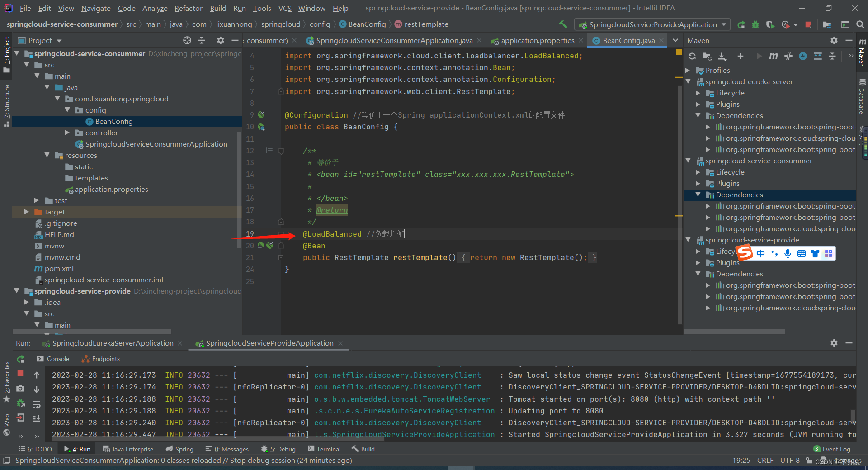868x470 pixels.
Task: Expand the test folder
Action: point(37,200)
